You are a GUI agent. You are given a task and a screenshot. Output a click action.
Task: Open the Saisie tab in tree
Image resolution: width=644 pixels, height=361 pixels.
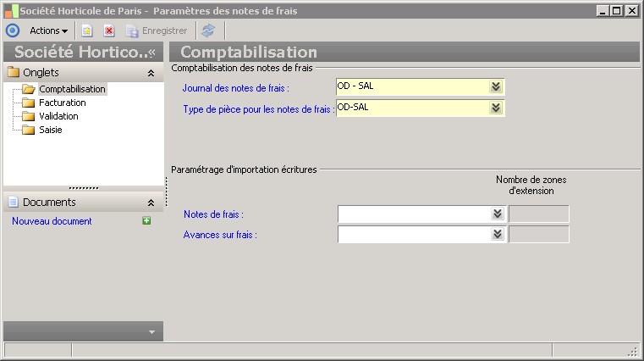(x=51, y=130)
